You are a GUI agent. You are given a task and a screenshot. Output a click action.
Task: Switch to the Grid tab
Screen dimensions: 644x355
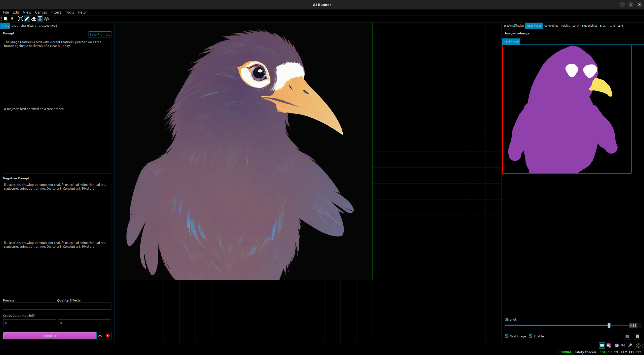612,26
